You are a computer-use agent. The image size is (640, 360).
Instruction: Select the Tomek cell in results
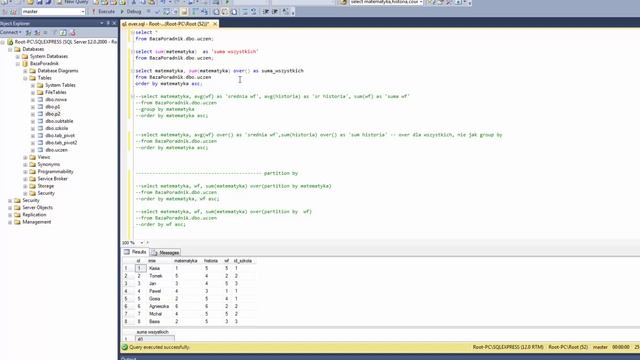(159, 276)
